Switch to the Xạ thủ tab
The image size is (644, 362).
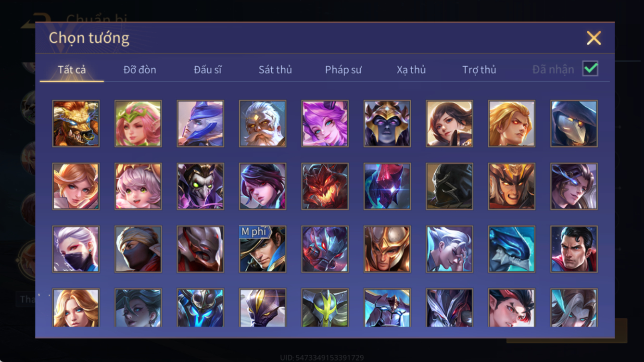(411, 70)
